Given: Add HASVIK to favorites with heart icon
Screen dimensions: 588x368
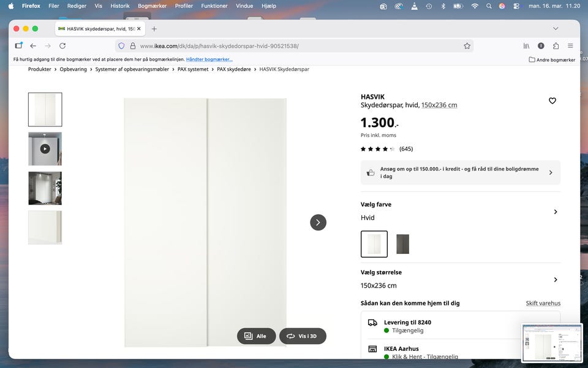Looking at the screenshot, I should click(x=552, y=101).
